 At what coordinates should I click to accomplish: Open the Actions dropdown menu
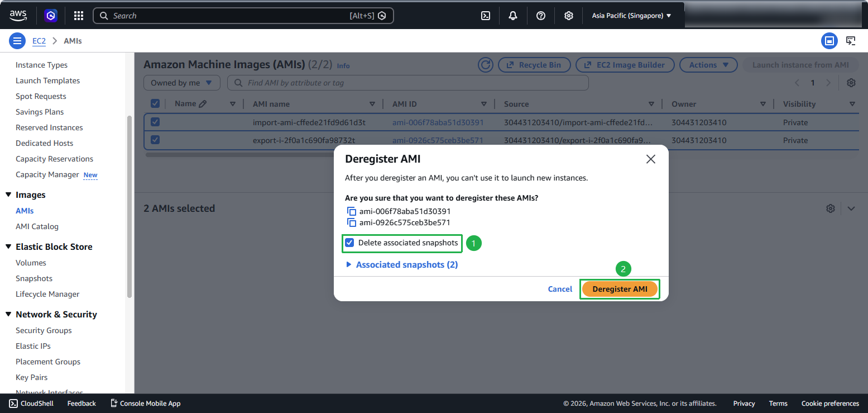[x=708, y=65]
